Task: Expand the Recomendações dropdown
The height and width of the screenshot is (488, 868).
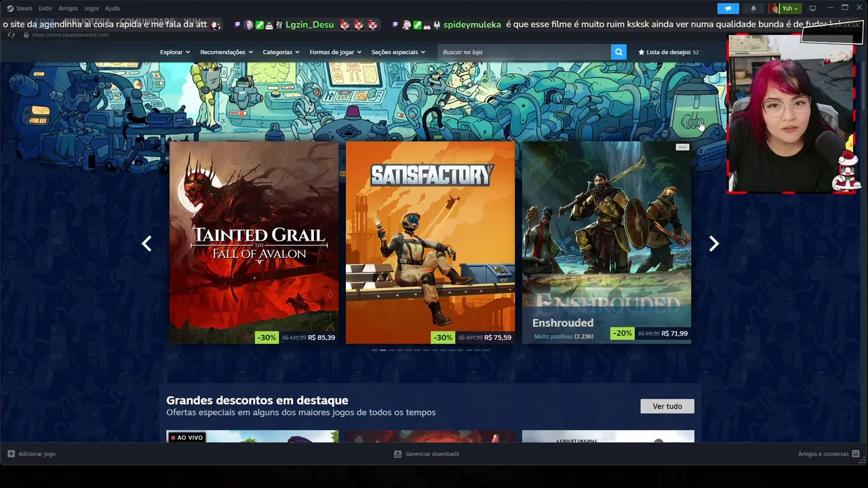Action: pos(226,52)
